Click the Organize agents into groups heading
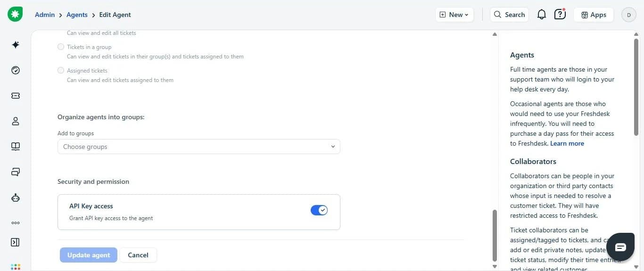Image resolution: width=644 pixels, height=271 pixels. tap(101, 117)
